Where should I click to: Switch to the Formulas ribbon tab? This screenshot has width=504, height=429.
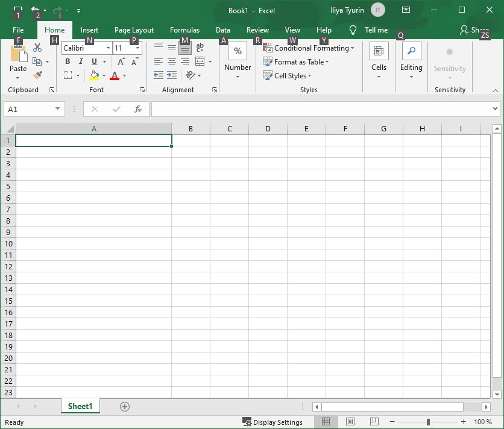pyautogui.click(x=184, y=30)
